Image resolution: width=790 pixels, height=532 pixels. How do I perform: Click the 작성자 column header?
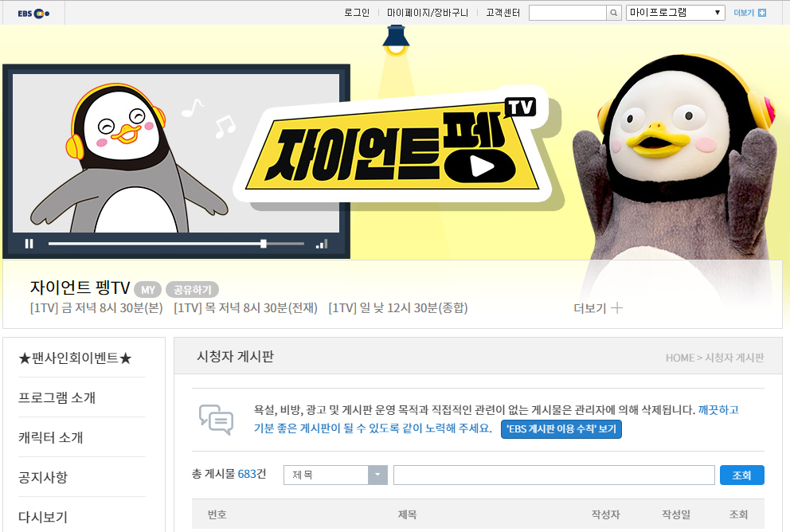(x=605, y=514)
